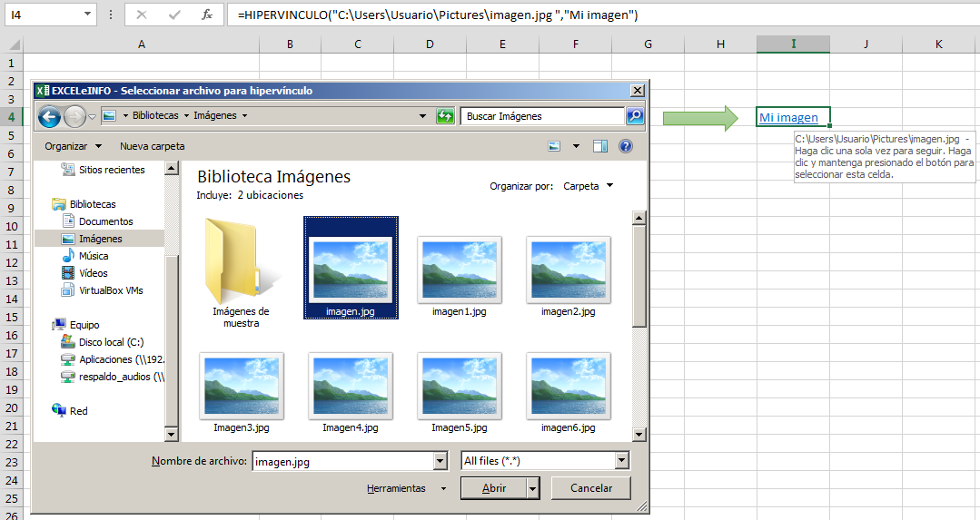This screenshot has height=520, width=980.
Task: Click the back navigation arrow in dialog
Action: click(x=49, y=116)
